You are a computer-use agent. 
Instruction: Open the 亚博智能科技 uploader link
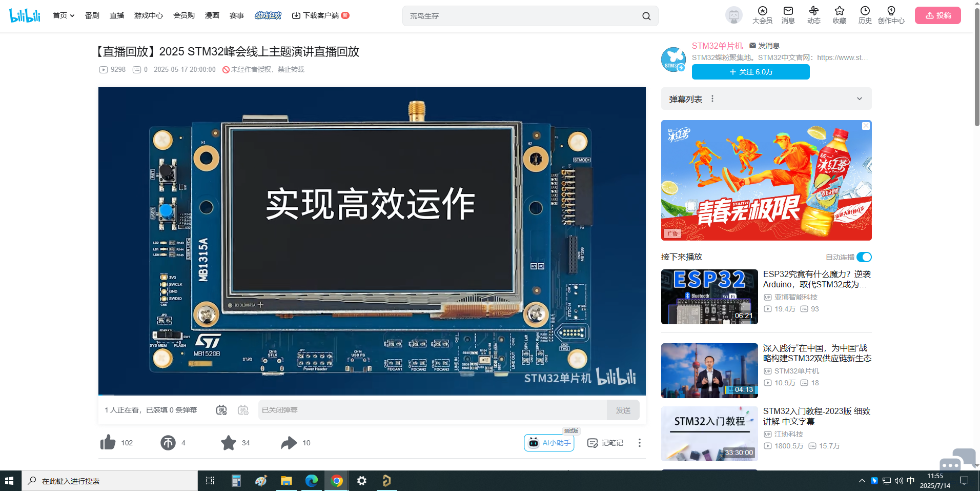tap(795, 297)
